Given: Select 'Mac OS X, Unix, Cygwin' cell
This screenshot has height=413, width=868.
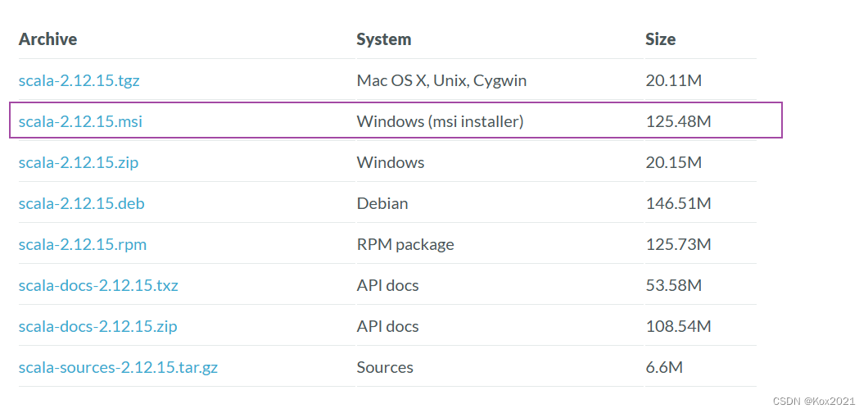Looking at the screenshot, I should point(441,81).
